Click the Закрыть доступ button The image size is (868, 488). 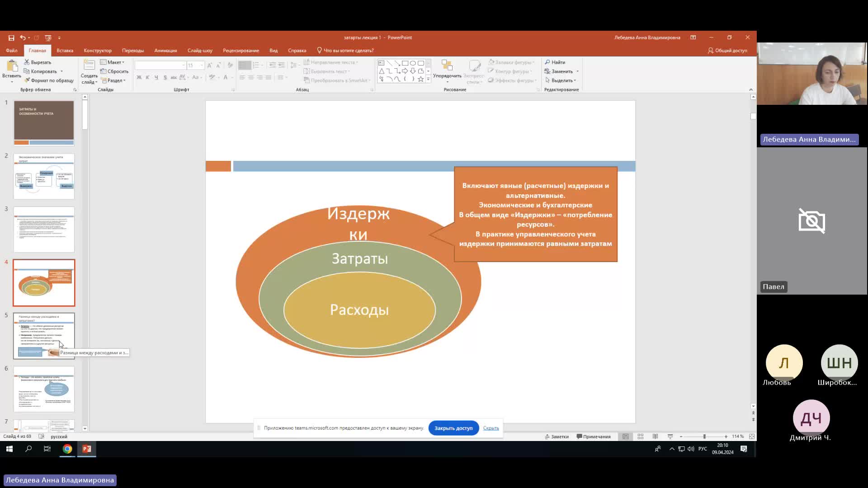coord(453,428)
